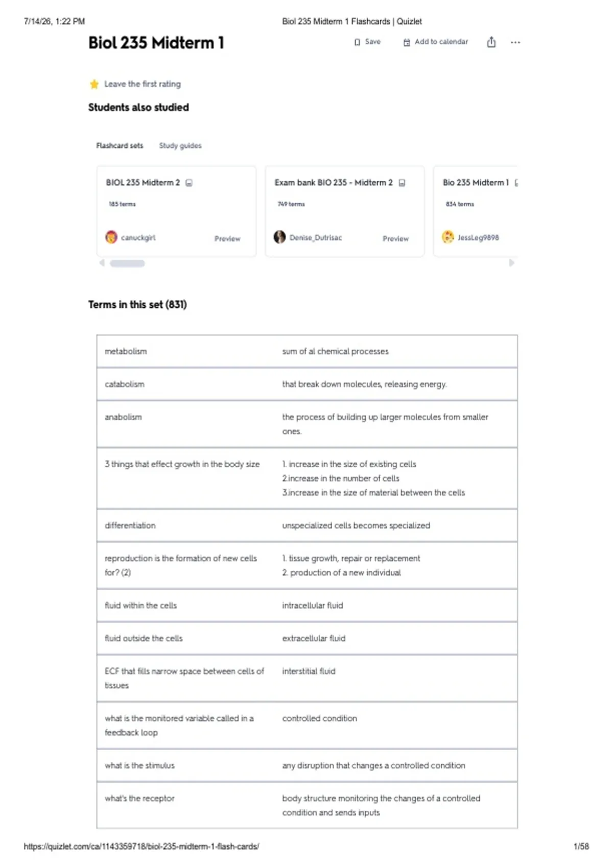Preview the BIOL 235 Midterm 2 set
The width and height of the screenshot is (613, 868).
point(227,238)
